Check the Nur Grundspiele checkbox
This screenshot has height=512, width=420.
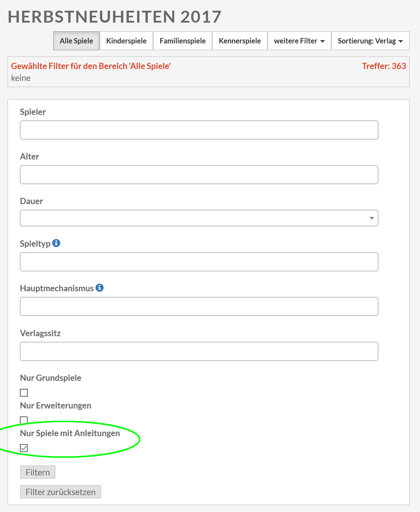coord(24,393)
